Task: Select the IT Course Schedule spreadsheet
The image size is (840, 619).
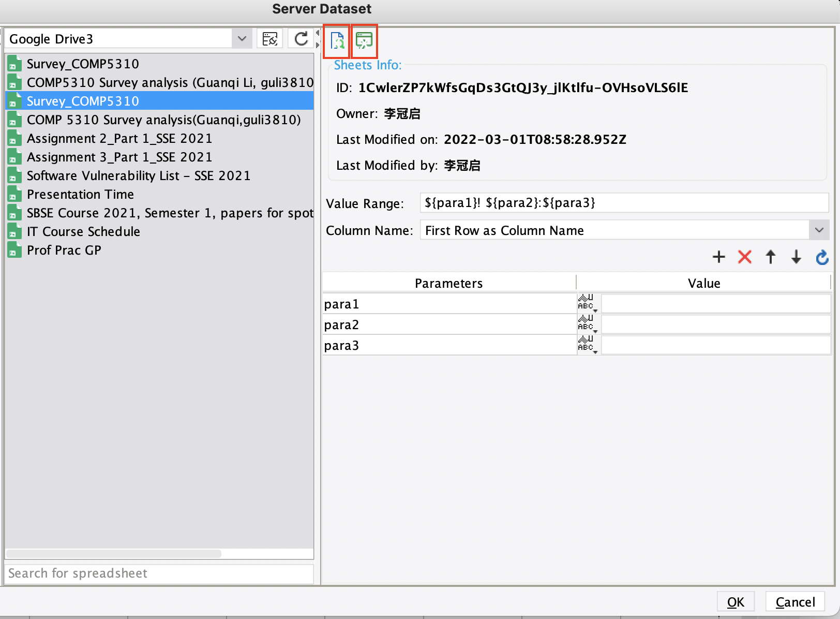Action: click(x=83, y=231)
